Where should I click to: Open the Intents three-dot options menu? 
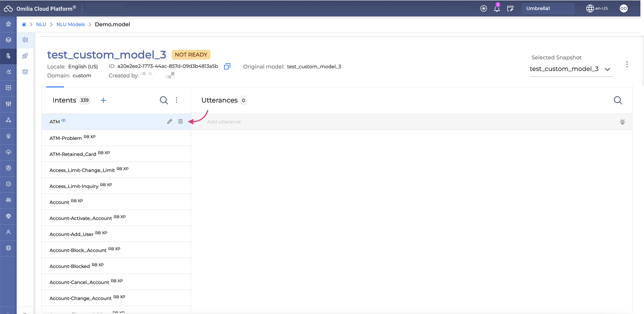[177, 101]
